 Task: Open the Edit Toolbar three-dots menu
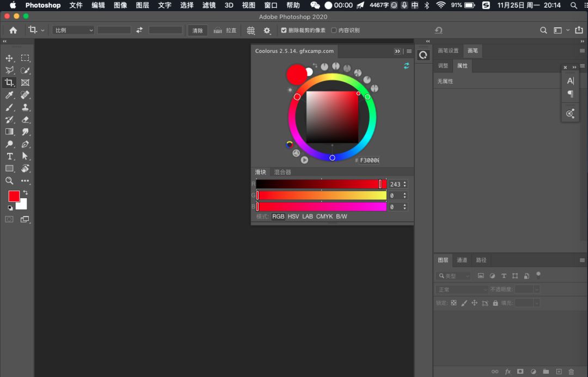[25, 181]
